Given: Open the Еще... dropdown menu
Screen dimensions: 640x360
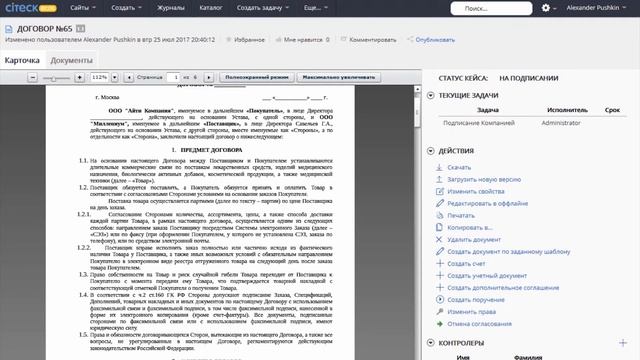Looking at the screenshot, I should click(x=316, y=8).
